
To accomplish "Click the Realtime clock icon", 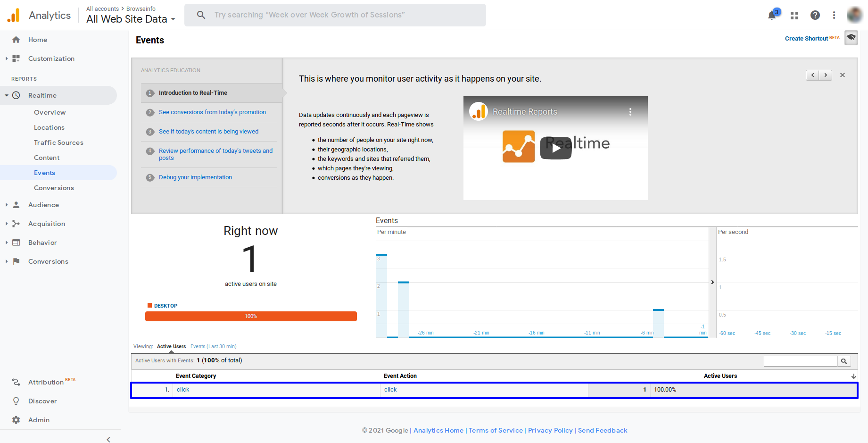I will pyautogui.click(x=16, y=95).
